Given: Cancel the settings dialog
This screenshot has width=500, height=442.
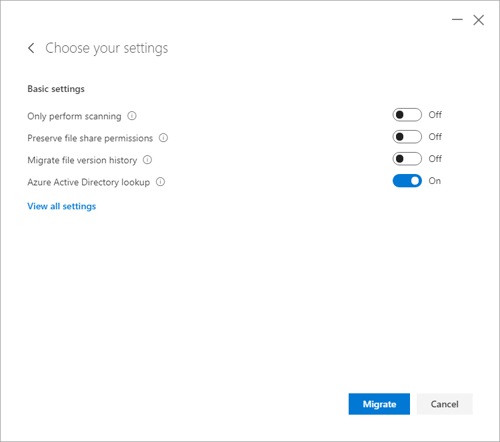Looking at the screenshot, I should 444,404.
